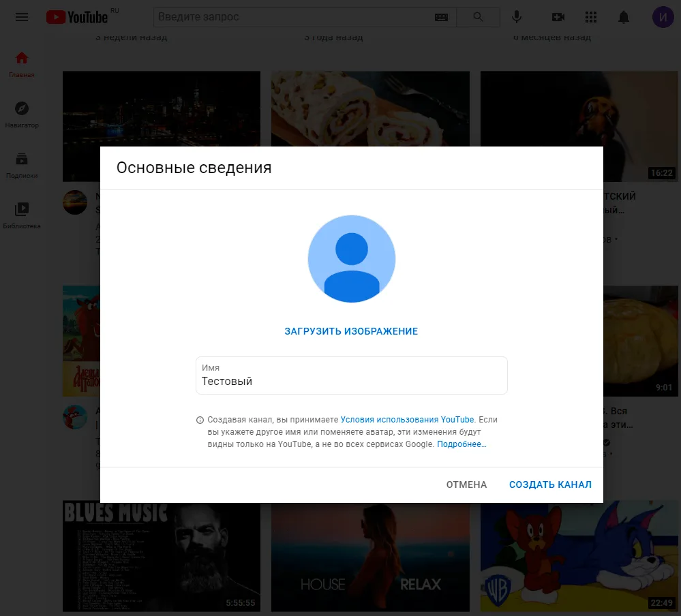Viewport: 681px width, 616px height.
Task: Open the on-screen keyboard icon in the search box
Action: pyautogui.click(x=441, y=17)
